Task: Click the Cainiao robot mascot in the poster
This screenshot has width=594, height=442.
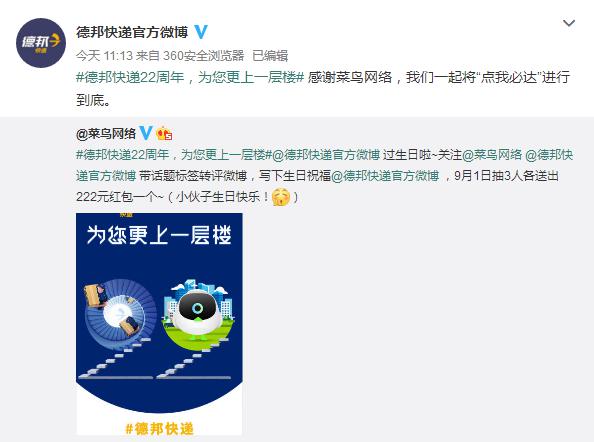Action: pos(198,312)
